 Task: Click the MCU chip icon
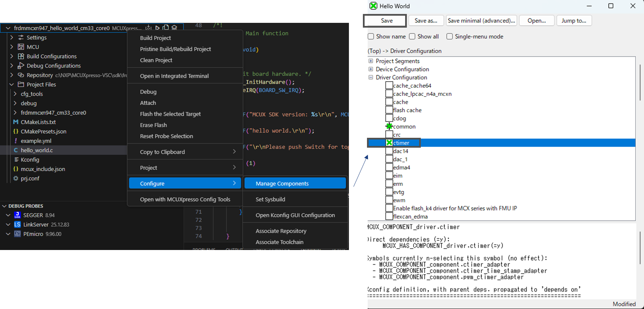coord(21,47)
